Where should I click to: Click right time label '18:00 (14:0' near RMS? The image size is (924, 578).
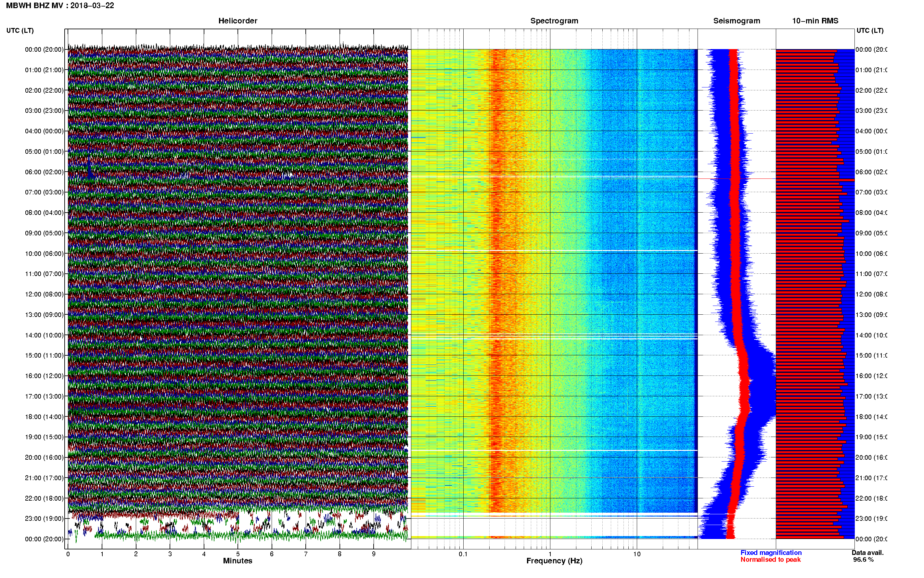point(871,417)
